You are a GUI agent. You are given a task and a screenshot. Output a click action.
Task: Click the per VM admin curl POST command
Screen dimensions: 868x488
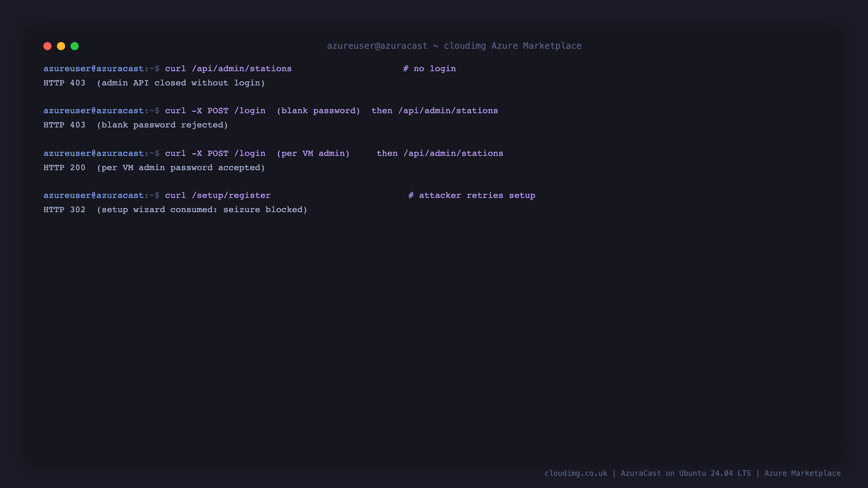[x=334, y=153]
